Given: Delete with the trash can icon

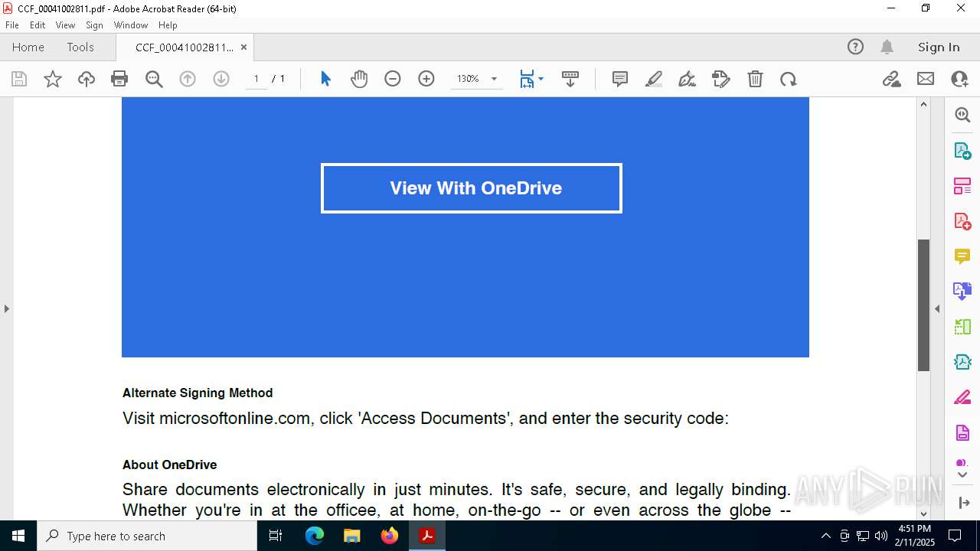Looking at the screenshot, I should coord(755,79).
